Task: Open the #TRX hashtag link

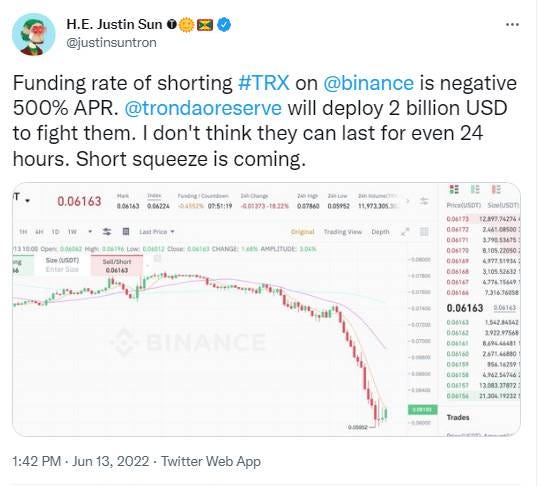Action: point(264,83)
